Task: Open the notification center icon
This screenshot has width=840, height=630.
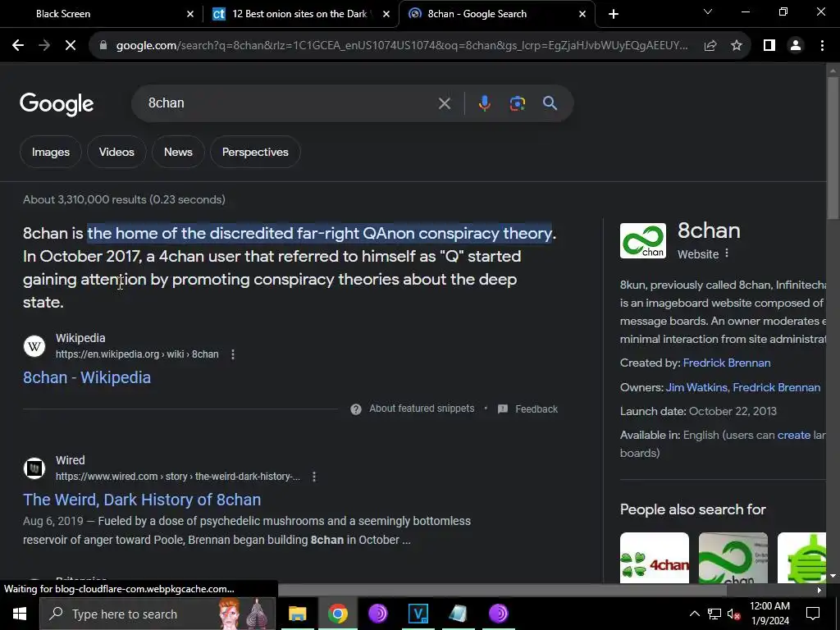Action: click(x=813, y=614)
